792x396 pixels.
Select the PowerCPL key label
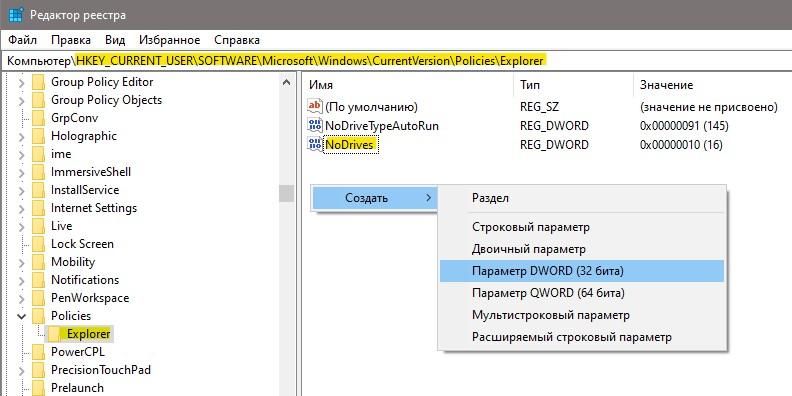click(78, 352)
